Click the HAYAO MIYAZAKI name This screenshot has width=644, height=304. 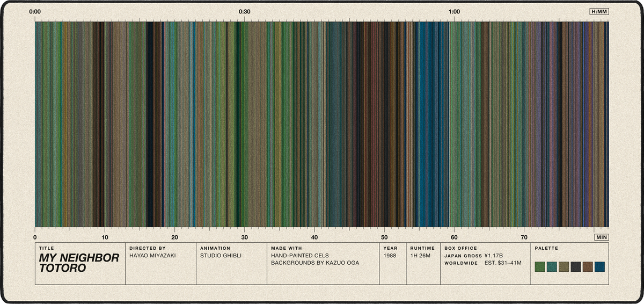pos(152,256)
